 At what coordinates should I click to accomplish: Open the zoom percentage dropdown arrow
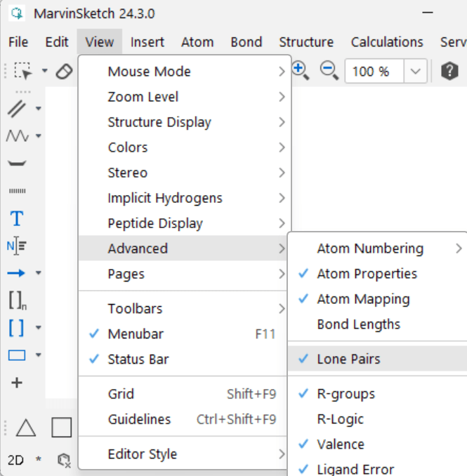[415, 72]
